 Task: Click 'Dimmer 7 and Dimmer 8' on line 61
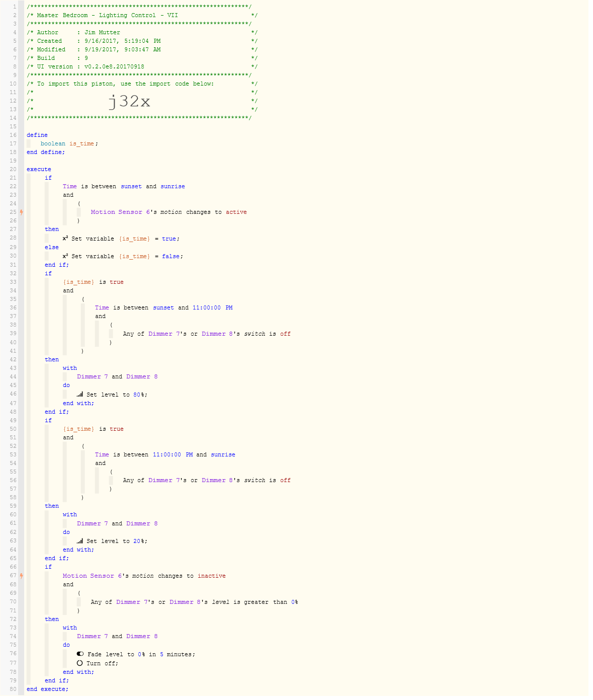(x=117, y=523)
